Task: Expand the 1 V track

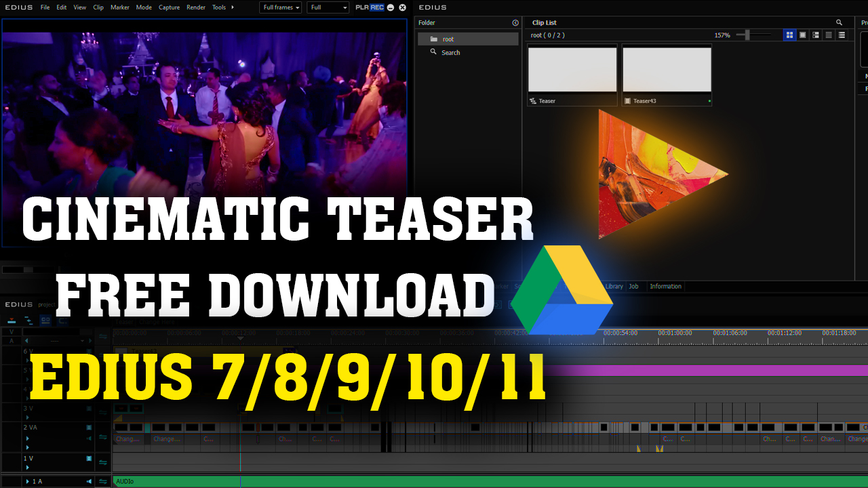Action: [x=28, y=467]
